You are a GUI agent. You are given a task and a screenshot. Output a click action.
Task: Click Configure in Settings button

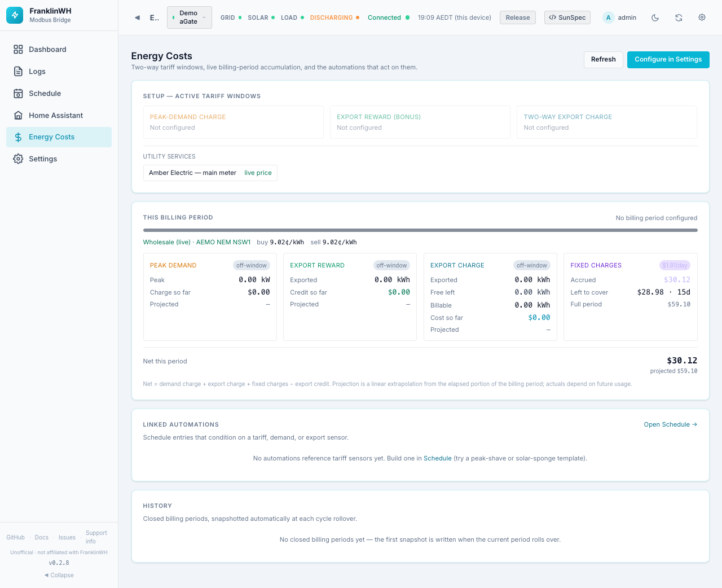click(668, 59)
